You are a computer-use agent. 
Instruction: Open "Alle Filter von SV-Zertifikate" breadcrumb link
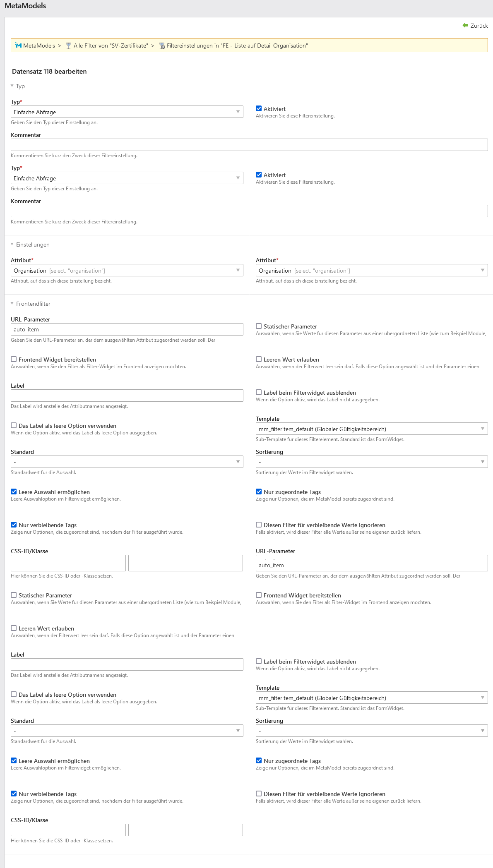point(111,46)
